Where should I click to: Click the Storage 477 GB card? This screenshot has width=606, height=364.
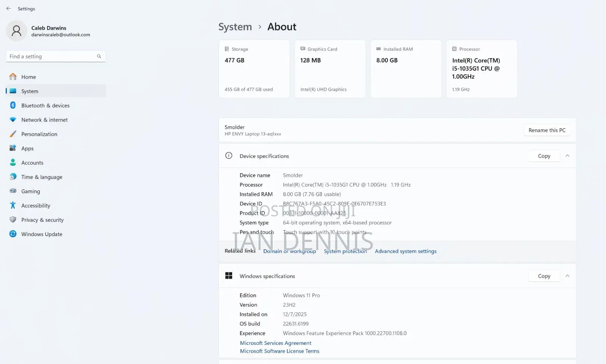[254, 69]
